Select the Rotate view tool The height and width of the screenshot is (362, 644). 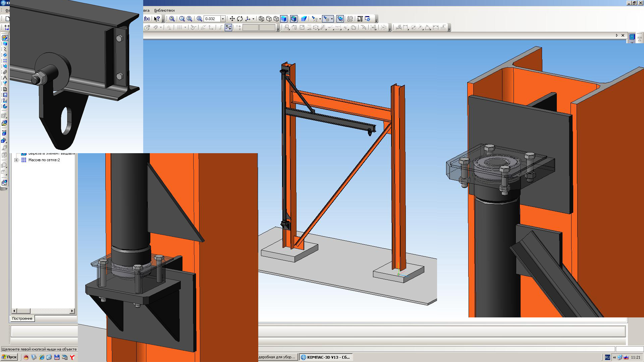click(x=240, y=19)
